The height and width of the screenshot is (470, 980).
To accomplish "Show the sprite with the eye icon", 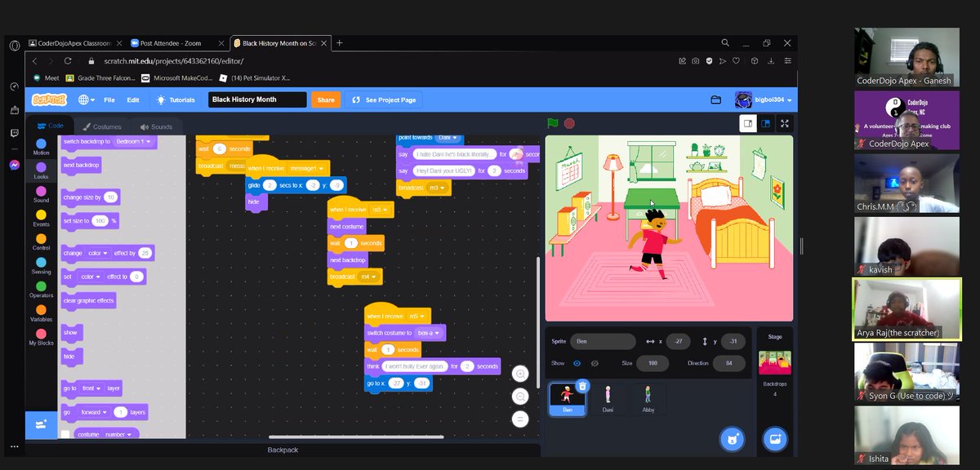I will tap(577, 363).
